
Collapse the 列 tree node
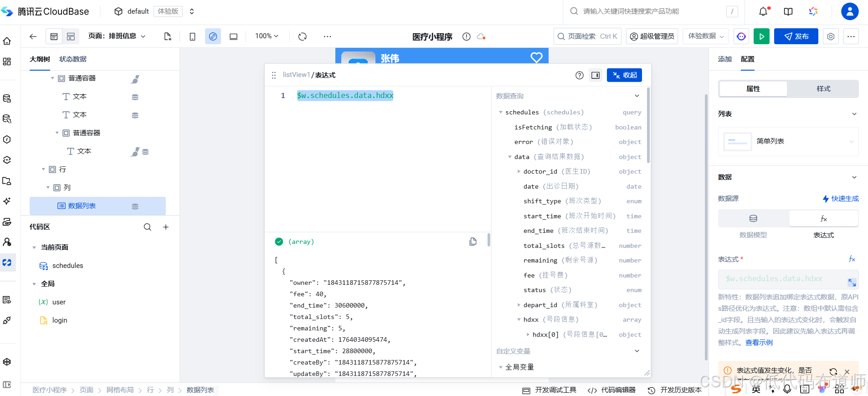pos(48,188)
